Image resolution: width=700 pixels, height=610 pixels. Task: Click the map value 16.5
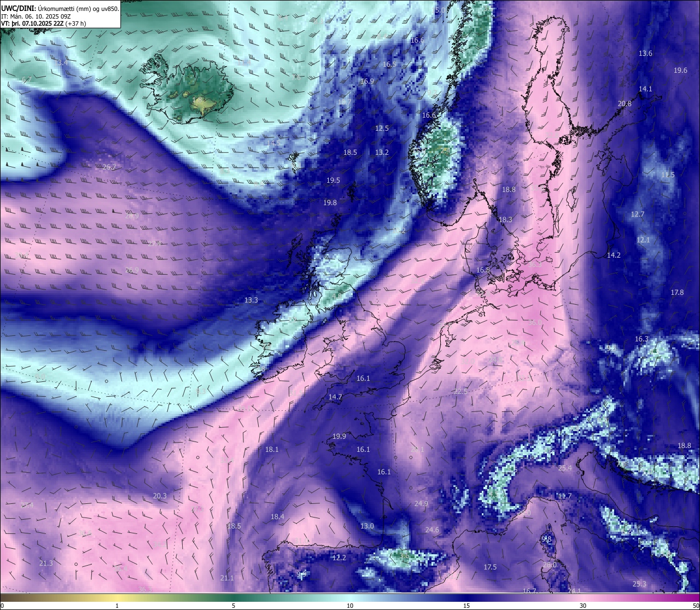pyautogui.click(x=389, y=65)
